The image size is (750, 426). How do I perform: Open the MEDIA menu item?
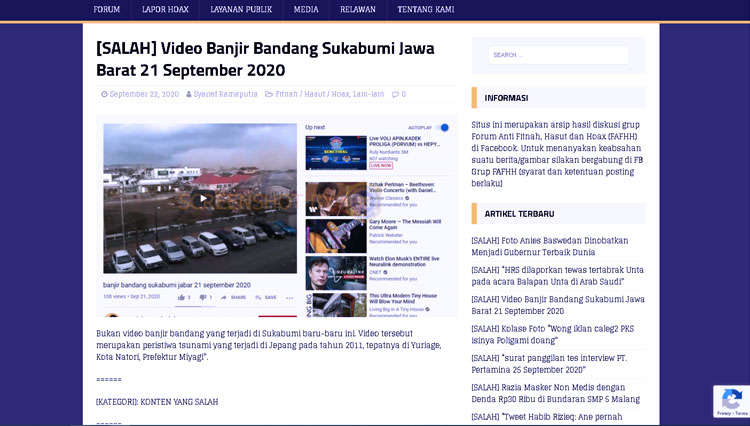pyautogui.click(x=306, y=10)
